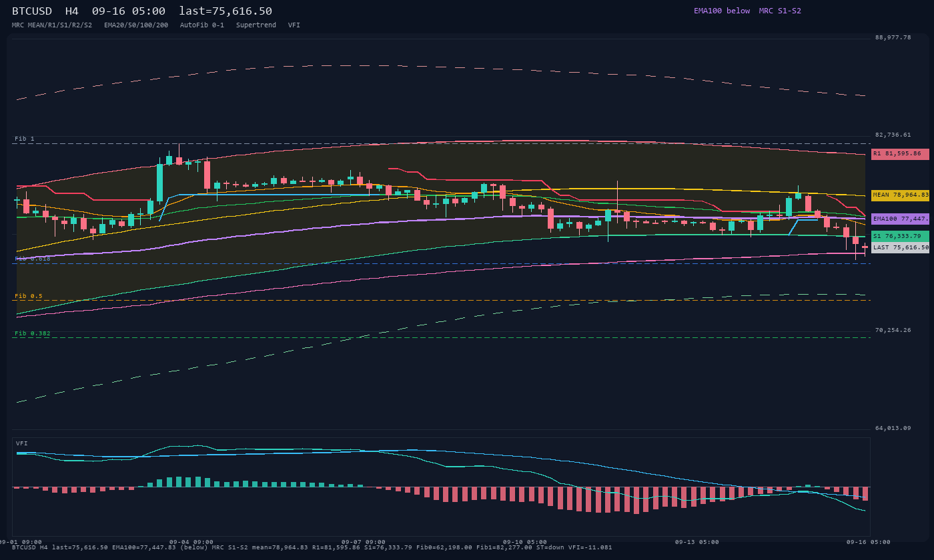Screen dimensions: 934x560
Task: Click the 'S1 76,333.79' price tag
Action: (900, 236)
